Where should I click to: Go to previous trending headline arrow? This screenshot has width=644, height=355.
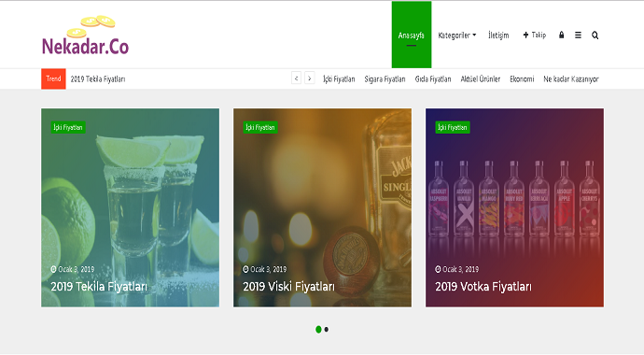click(296, 78)
